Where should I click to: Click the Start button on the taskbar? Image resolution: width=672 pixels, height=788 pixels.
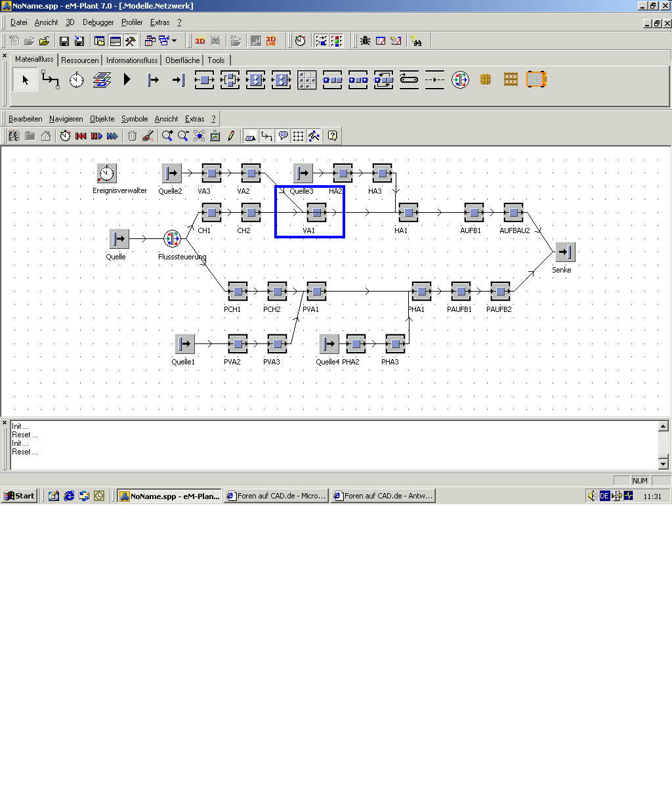19,496
